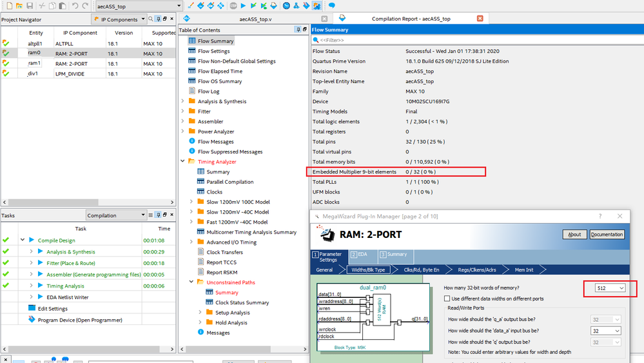644x363 pixels.
Task: Open Edit Settings task
Action: [x=53, y=308]
